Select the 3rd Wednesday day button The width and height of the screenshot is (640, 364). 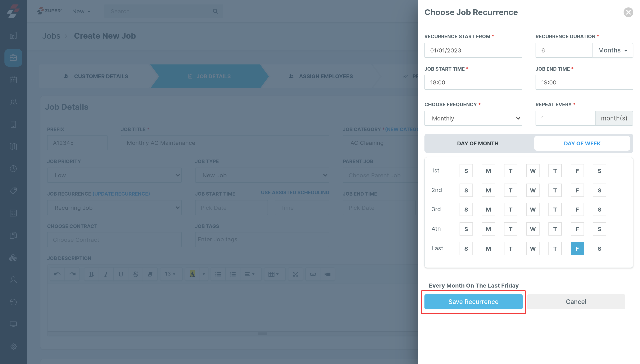pyautogui.click(x=532, y=210)
